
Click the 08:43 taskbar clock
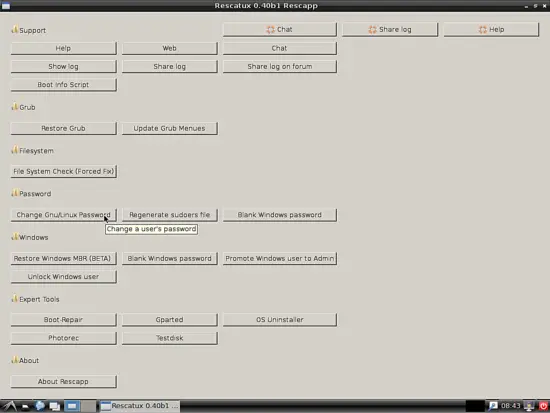[x=510, y=406]
